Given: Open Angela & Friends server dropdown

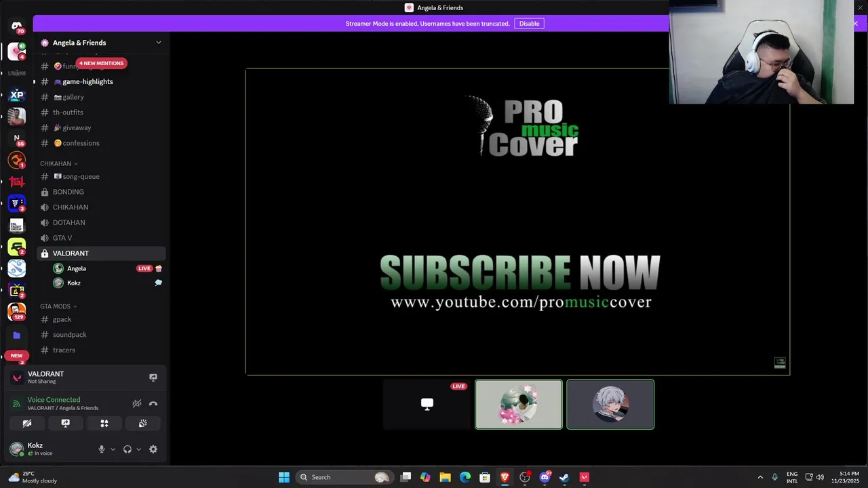Looking at the screenshot, I should pos(158,43).
